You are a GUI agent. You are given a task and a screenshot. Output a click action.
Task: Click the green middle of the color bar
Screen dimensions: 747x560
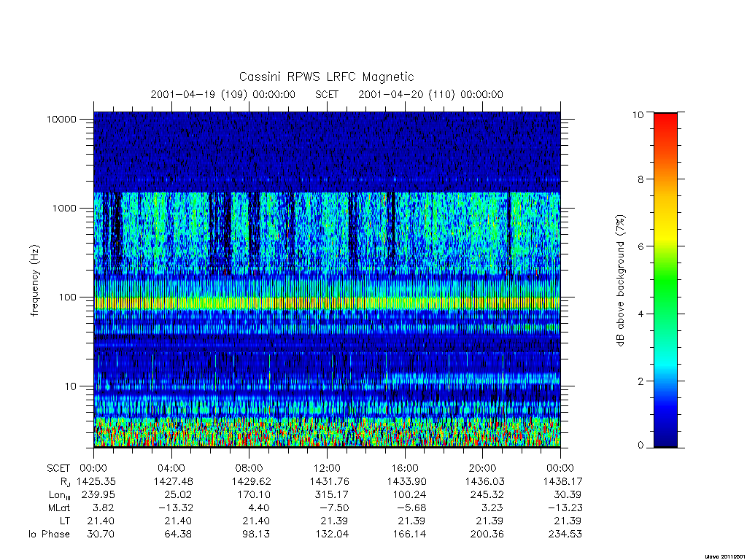pyautogui.click(x=665, y=280)
